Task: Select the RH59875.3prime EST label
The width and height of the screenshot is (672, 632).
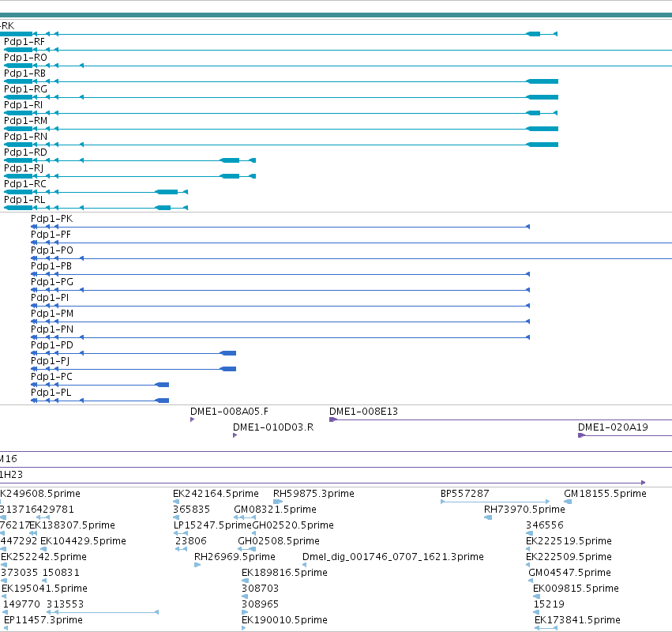Action: point(313,494)
